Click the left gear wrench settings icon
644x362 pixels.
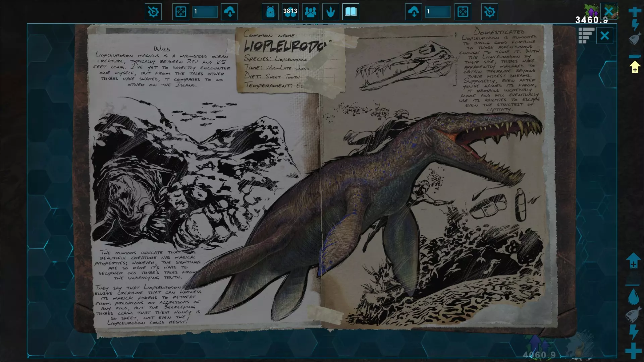point(153,12)
